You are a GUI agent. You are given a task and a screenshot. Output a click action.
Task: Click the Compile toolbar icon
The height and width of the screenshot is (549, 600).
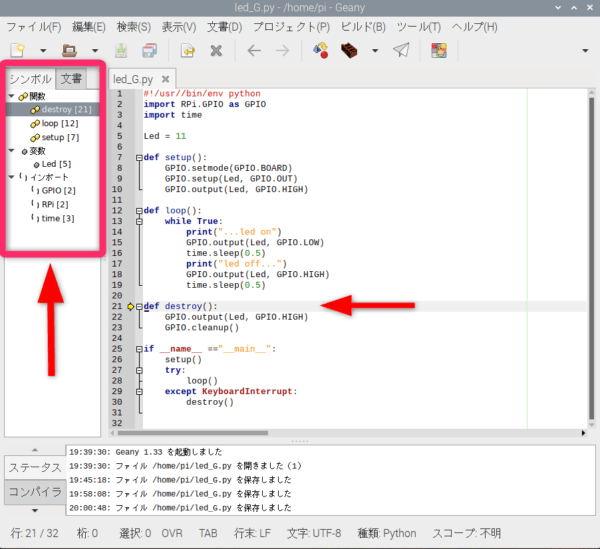pos(321,50)
